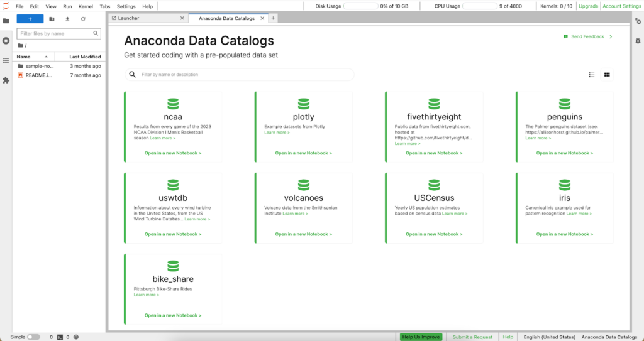Click the Anaconda logo in the menu bar
This screenshot has width=644, height=341.
click(6, 6)
